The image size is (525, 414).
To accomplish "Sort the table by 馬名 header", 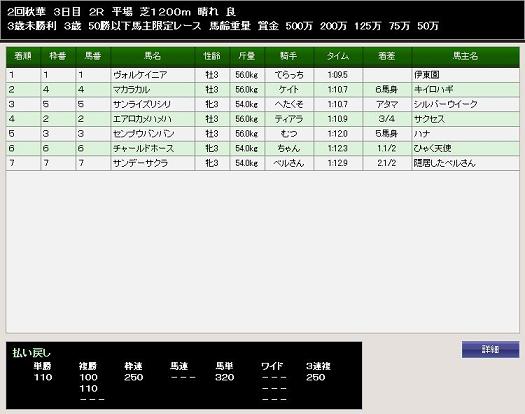I will (x=153, y=57).
